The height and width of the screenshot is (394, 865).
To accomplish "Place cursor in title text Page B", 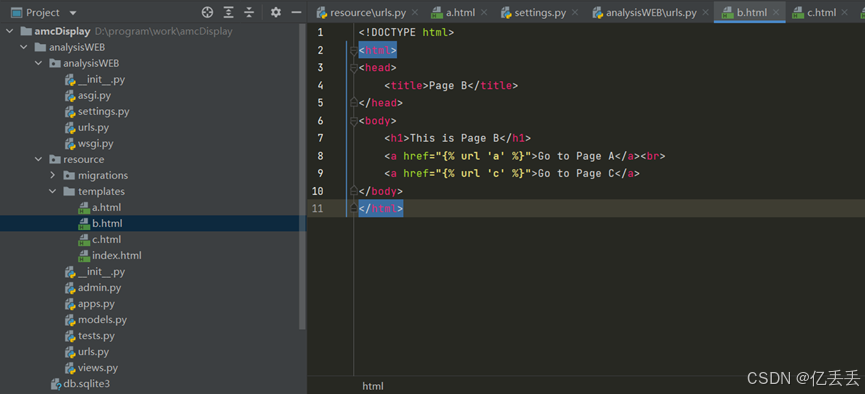I will coord(448,86).
